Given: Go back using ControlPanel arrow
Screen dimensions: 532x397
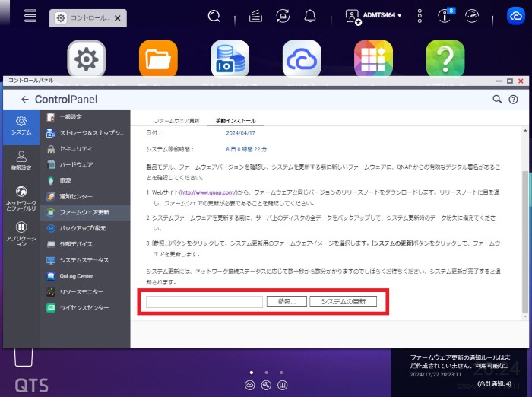Looking at the screenshot, I should (x=25, y=99).
